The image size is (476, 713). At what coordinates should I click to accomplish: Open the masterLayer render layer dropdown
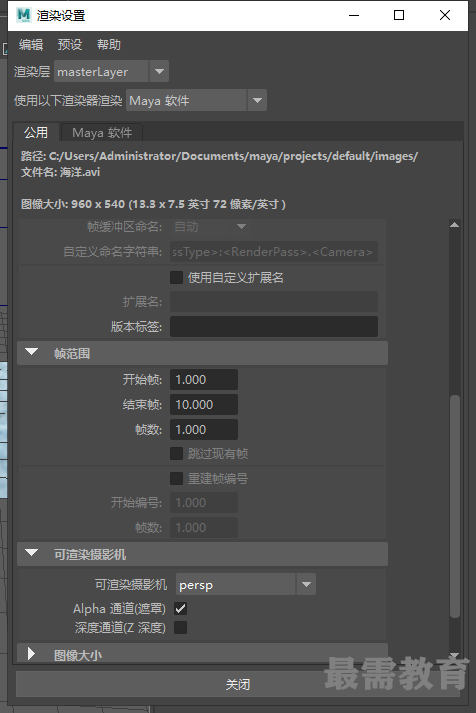(111, 71)
